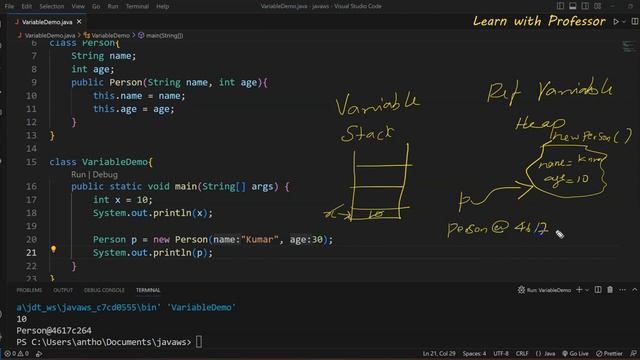Click Prettier status bar item
This screenshot has width=640, height=360.
coord(609,353)
